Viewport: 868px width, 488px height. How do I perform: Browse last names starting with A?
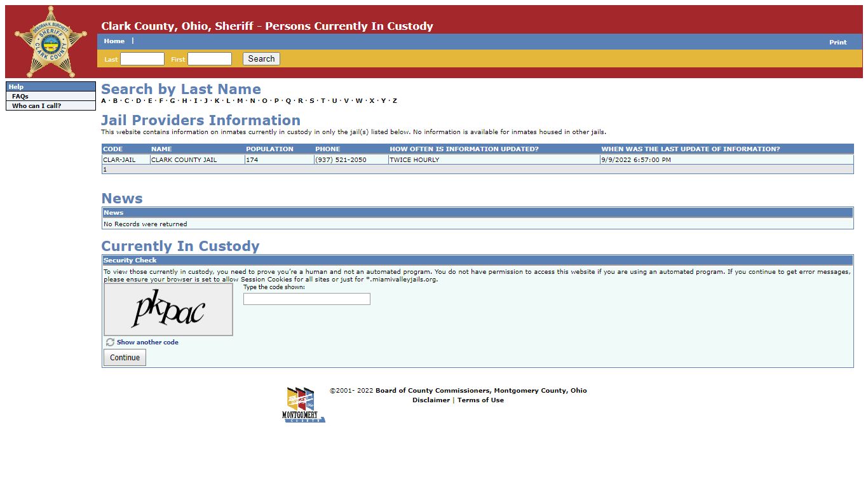(x=104, y=100)
